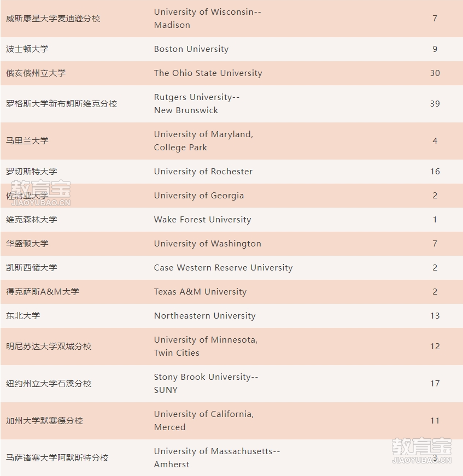Click Northeastern University

(x=204, y=315)
